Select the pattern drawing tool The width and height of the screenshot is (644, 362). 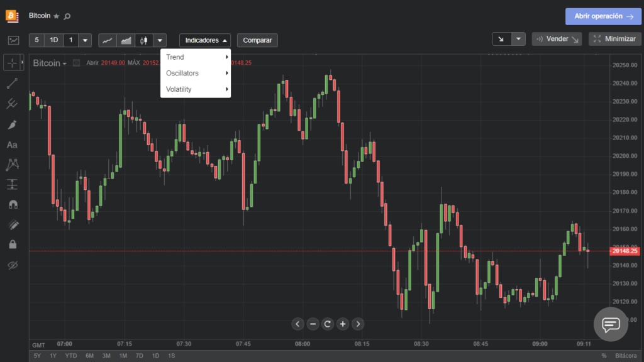[x=13, y=165]
